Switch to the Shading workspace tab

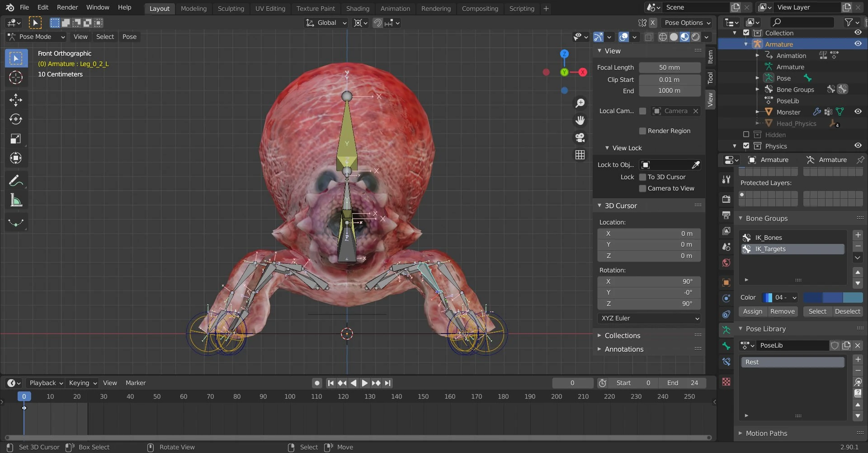[x=358, y=8]
